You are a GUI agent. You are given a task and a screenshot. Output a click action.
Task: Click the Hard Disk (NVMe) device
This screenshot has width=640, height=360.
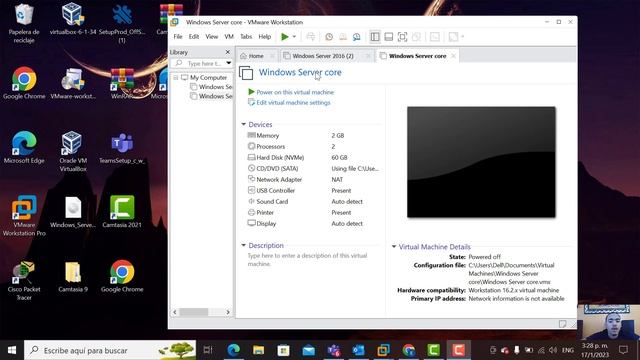pos(313,158)
